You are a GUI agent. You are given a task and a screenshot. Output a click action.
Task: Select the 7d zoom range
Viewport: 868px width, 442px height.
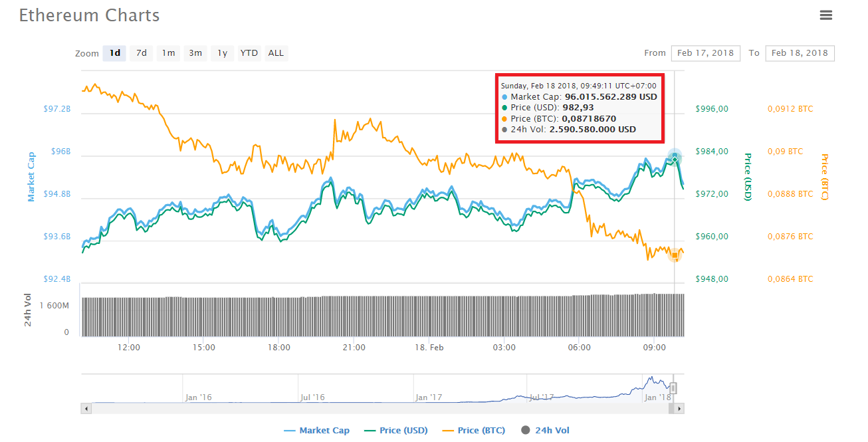(x=141, y=53)
